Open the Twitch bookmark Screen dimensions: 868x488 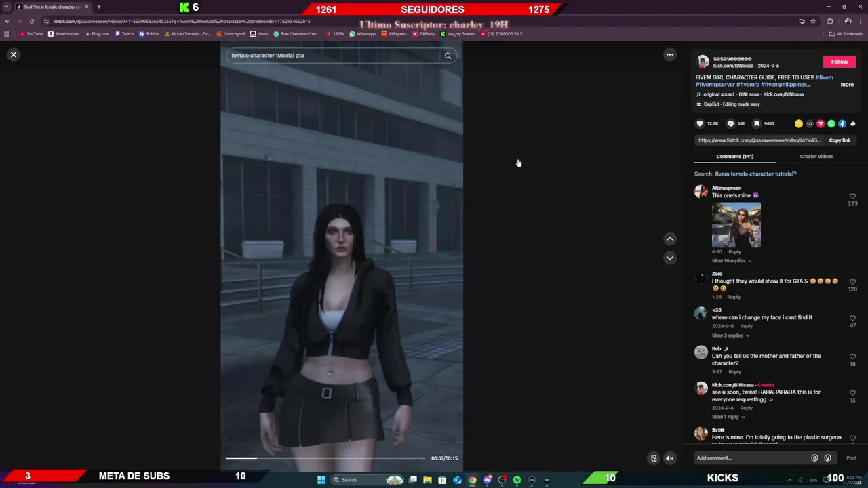tap(124, 34)
